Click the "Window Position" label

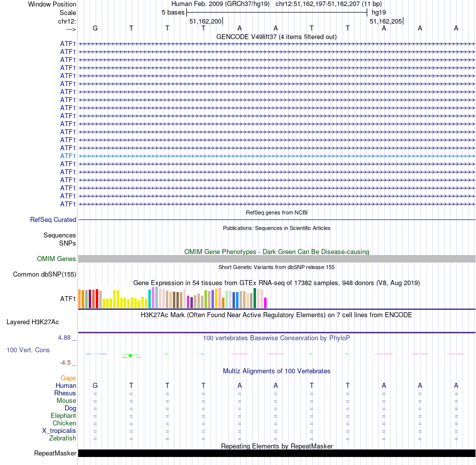(52, 4)
